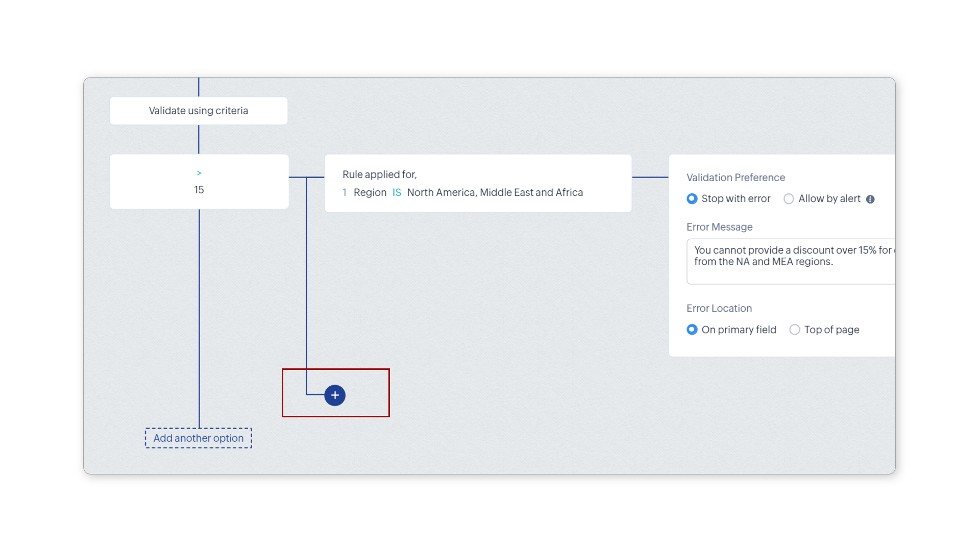This screenshot has width=980, height=551.
Task: Click the Error Message section label
Action: tap(719, 227)
